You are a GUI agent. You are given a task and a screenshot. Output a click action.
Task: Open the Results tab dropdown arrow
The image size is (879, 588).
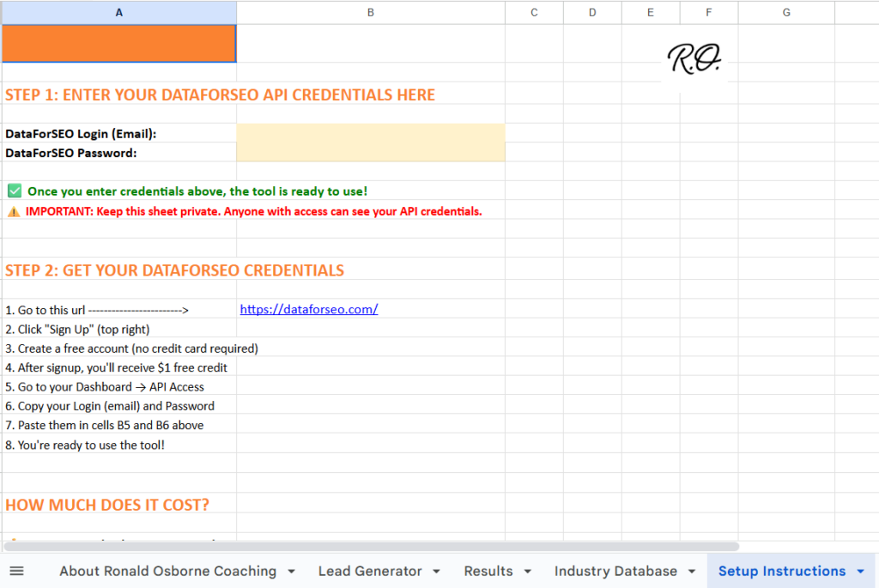point(525,571)
